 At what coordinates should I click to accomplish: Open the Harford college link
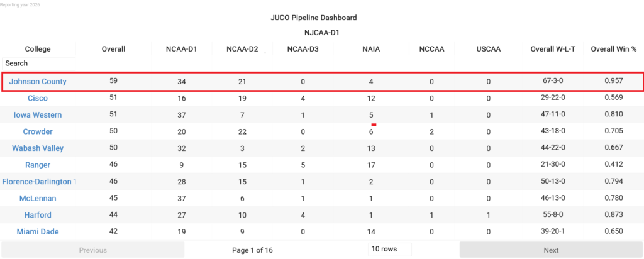tap(38, 215)
